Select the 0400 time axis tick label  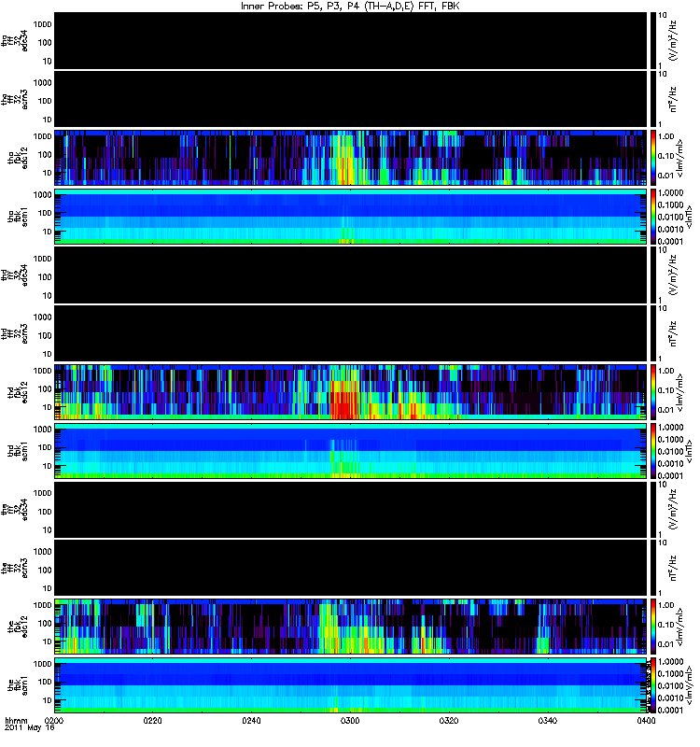646,720
